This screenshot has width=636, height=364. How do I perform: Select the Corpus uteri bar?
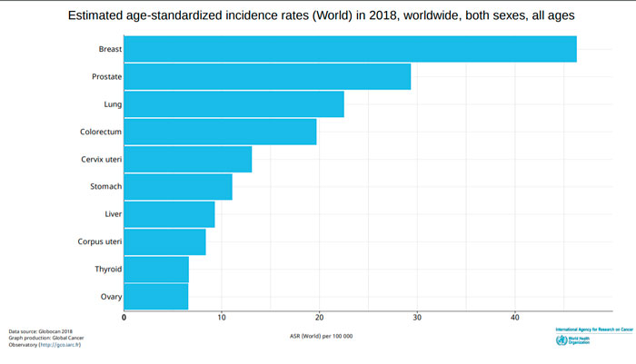coord(164,242)
